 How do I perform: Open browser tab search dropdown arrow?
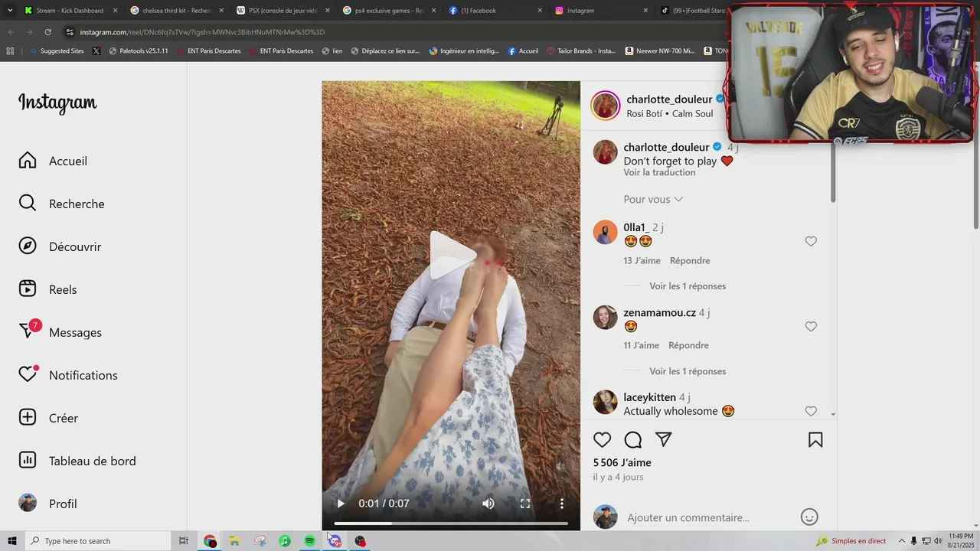click(10, 11)
